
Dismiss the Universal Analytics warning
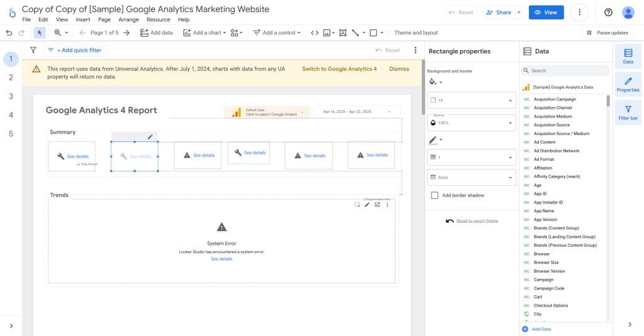[399, 69]
